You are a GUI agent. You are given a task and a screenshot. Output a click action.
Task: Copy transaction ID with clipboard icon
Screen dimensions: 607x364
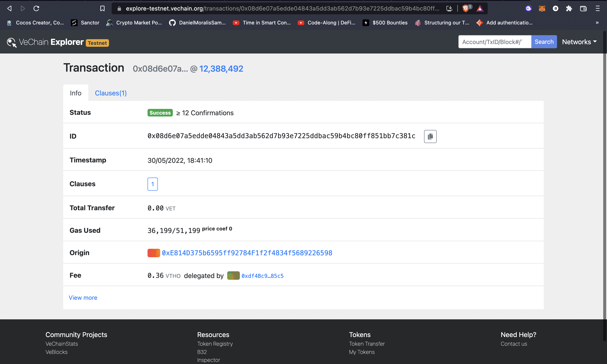coord(430,136)
